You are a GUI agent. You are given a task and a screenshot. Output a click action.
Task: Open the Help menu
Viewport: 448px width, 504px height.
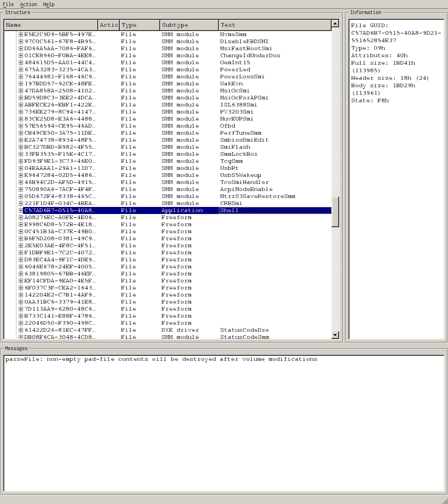(x=48, y=4)
